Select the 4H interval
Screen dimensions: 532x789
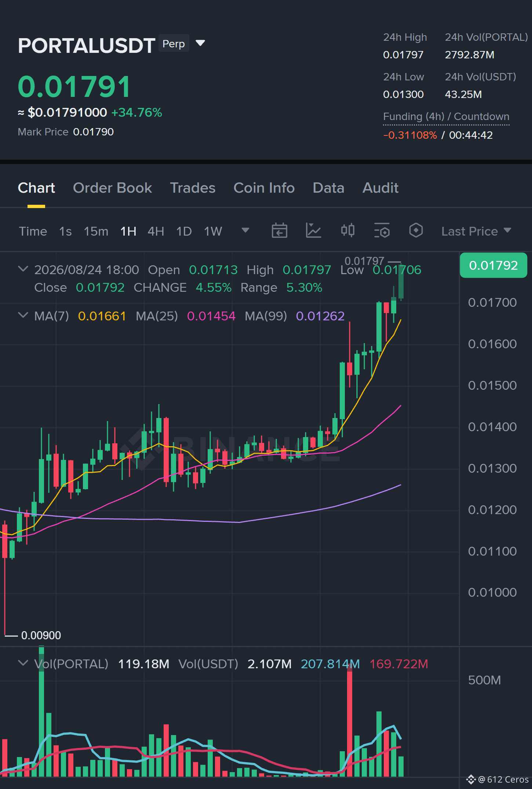[156, 231]
